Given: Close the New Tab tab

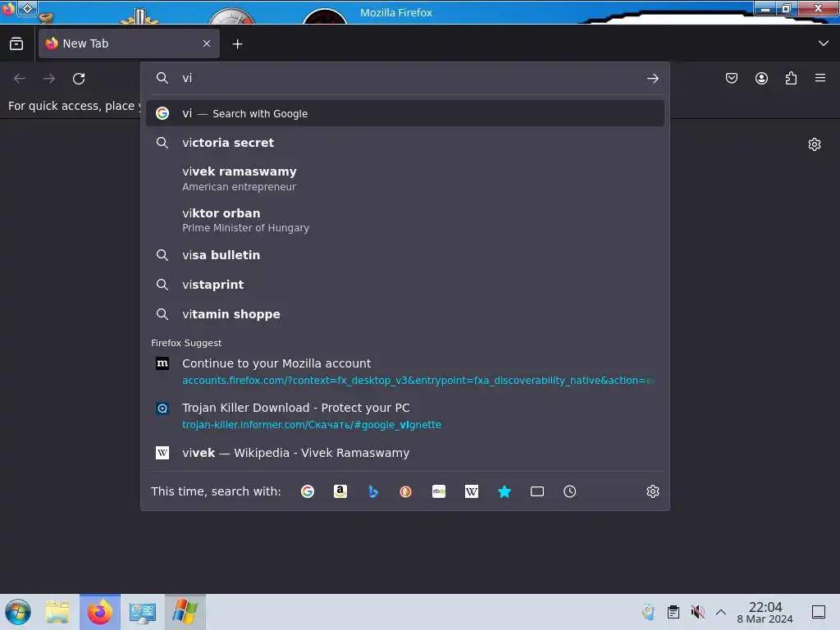Looking at the screenshot, I should [207, 43].
